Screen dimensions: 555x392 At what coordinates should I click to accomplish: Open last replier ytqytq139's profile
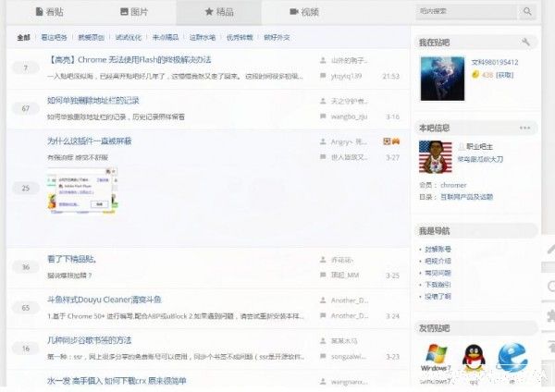(x=346, y=76)
